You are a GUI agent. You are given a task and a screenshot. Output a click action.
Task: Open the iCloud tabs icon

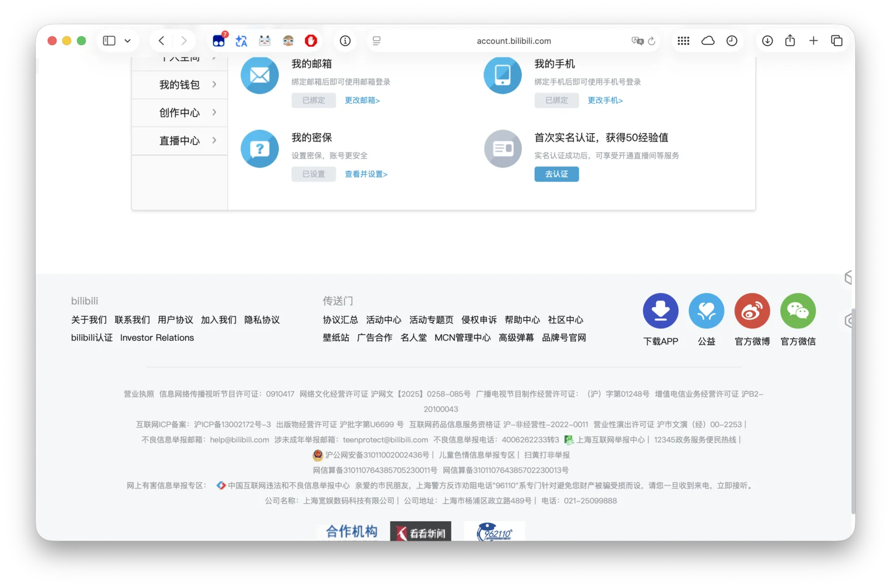(708, 41)
